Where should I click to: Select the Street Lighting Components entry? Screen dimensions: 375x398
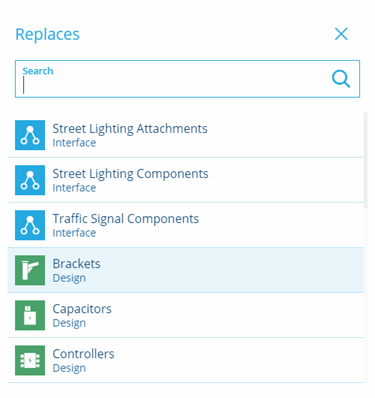(x=185, y=180)
